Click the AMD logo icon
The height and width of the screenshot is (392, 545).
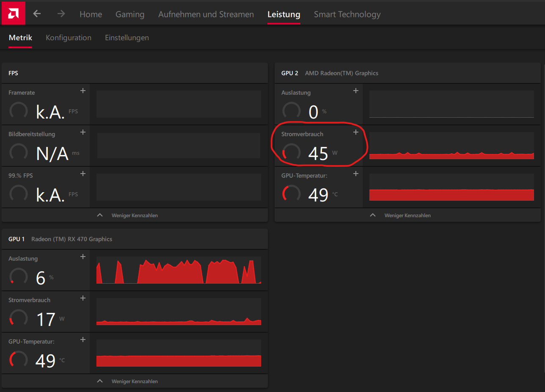pos(13,14)
